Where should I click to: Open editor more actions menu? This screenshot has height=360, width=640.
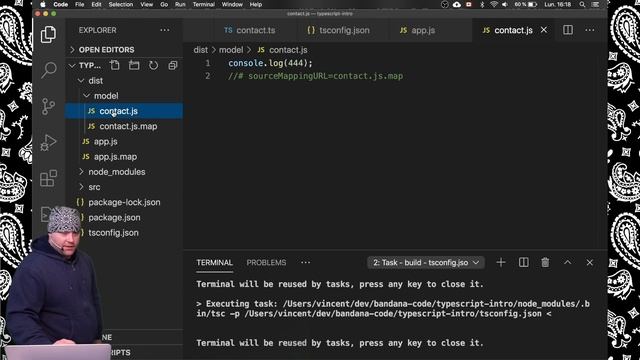click(590, 30)
